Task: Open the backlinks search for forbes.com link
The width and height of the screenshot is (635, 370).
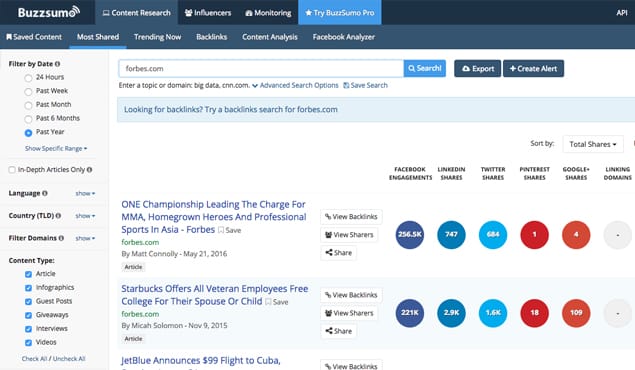Action: tap(230, 109)
